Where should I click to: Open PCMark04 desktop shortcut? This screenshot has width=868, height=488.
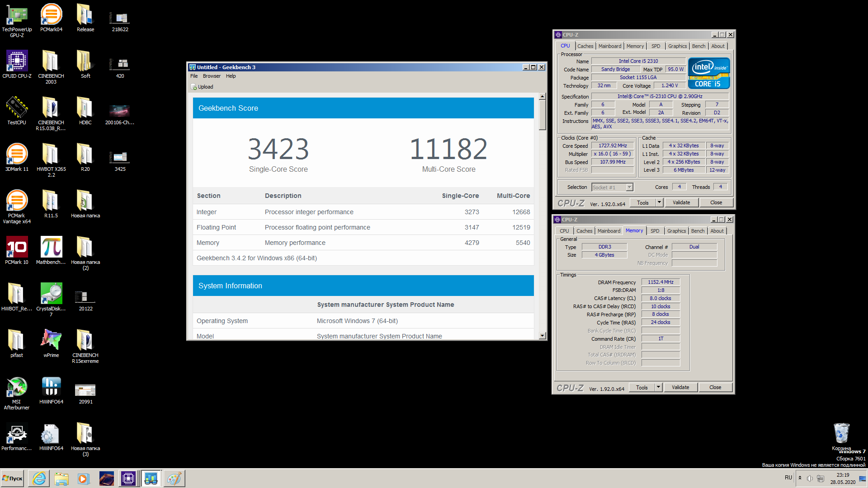tap(51, 18)
